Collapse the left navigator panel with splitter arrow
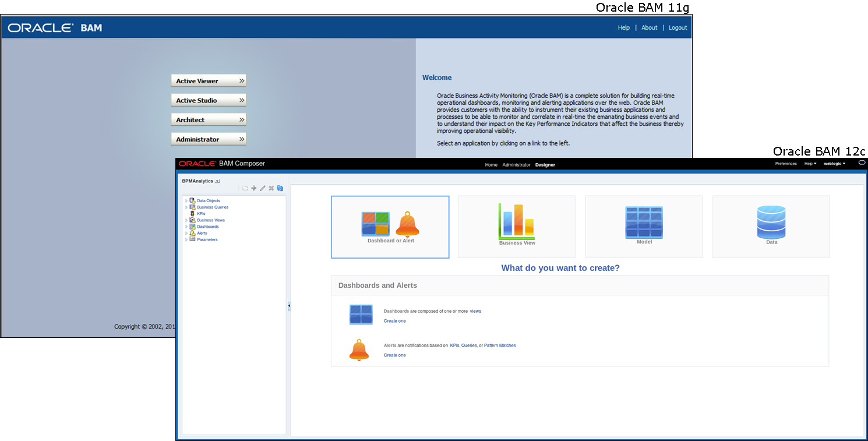Screen dimensions: 868x441 click(x=289, y=306)
